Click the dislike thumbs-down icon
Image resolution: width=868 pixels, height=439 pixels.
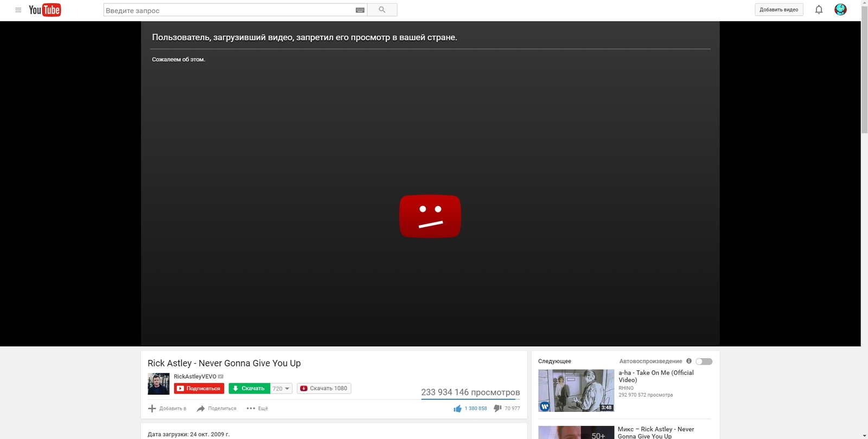[x=497, y=408]
